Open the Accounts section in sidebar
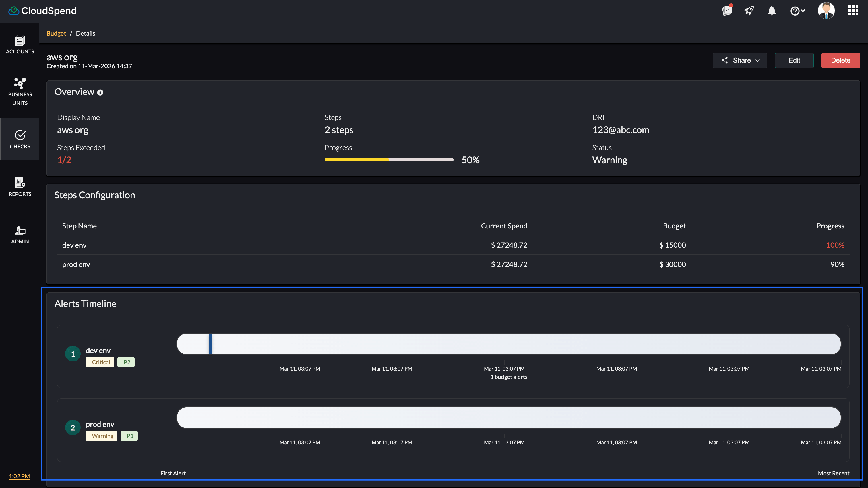868x488 pixels. [x=20, y=44]
